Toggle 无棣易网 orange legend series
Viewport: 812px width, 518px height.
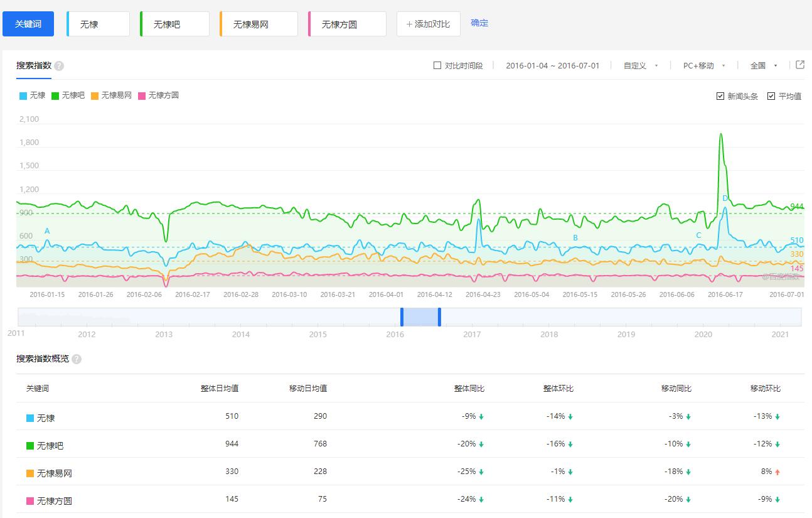click(x=111, y=95)
